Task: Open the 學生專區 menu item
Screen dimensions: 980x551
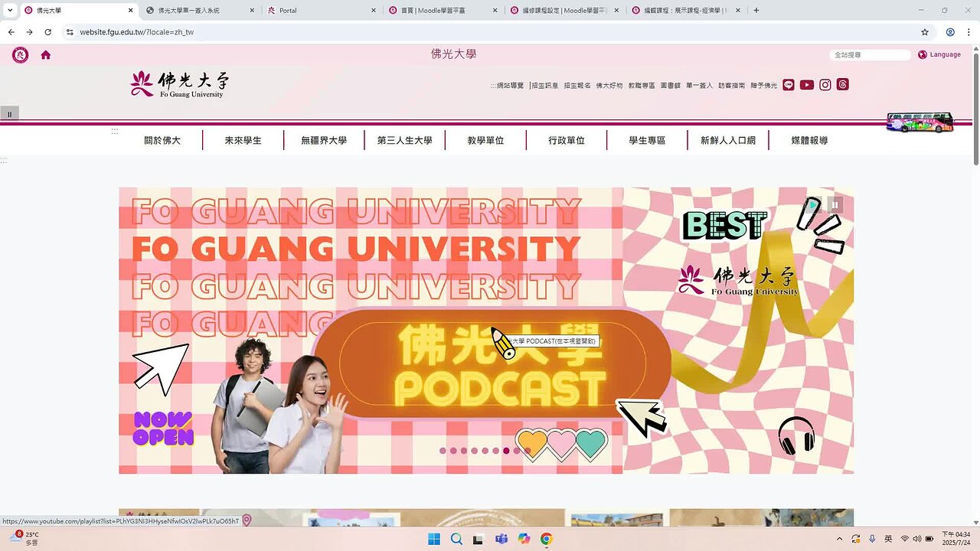Action: (x=647, y=140)
